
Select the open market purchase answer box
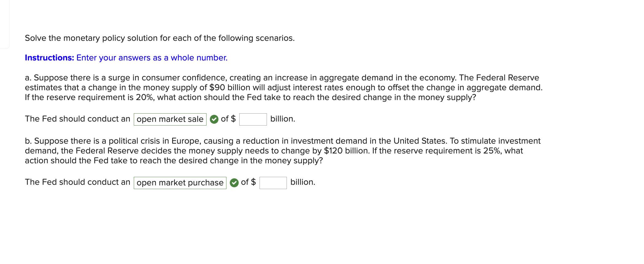[180, 183]
